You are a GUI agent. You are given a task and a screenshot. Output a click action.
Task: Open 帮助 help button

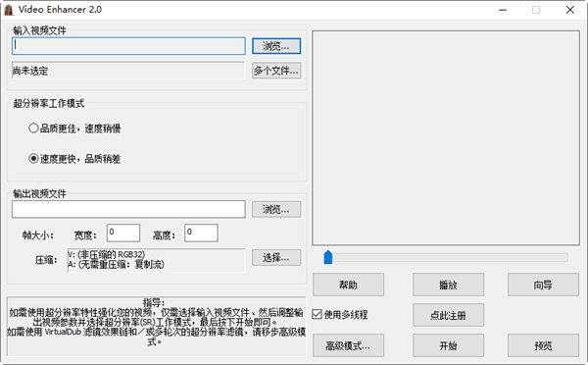[x=348, y=285]
